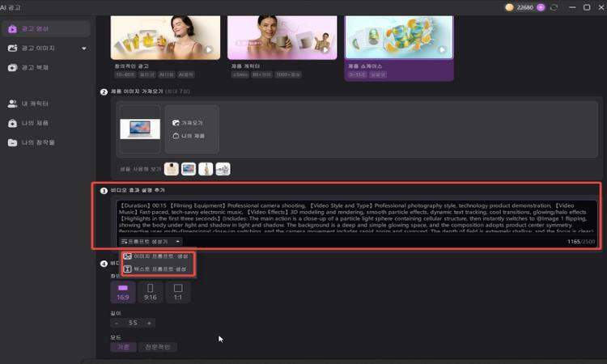Click 가져오기 to import an image
Image resolution: width=607 pixels, height=364 pixels.
pos(188,123)
